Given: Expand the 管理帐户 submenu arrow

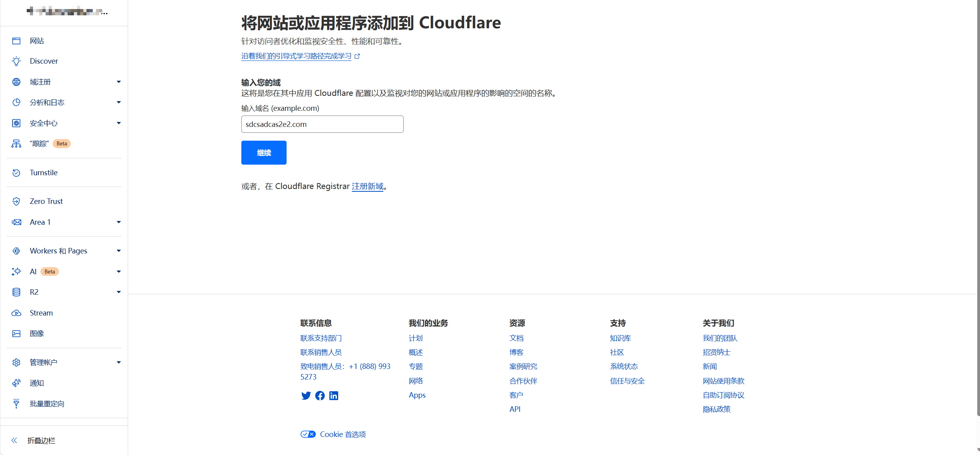Looking at the screenshot, I should coord(119,362).
